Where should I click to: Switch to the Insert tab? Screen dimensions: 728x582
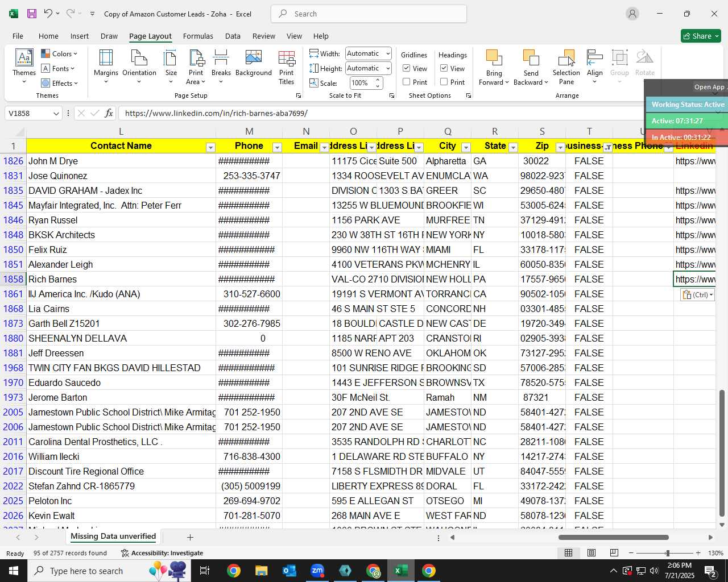click(x=80, y=36)
